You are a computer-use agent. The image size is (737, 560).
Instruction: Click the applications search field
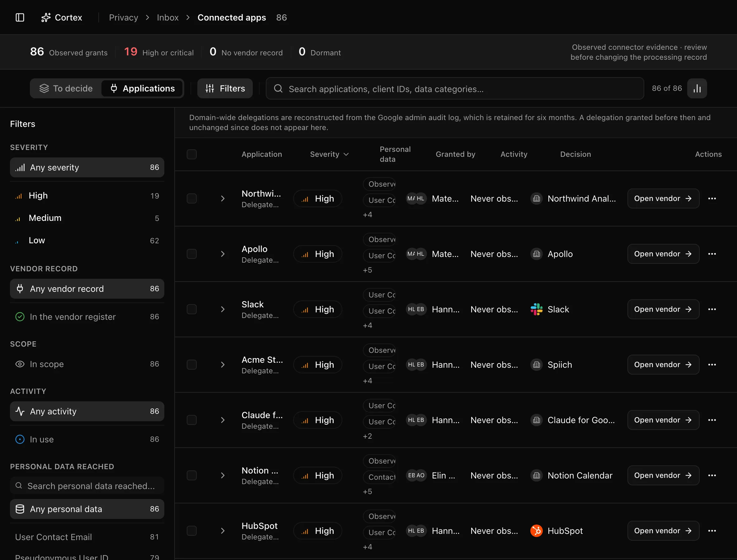(x=454, y=89)
